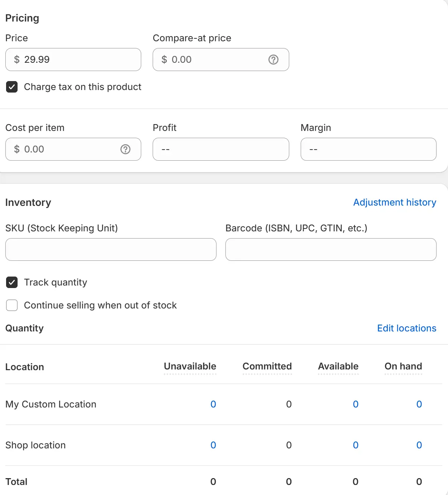This screenshot has height=495, width=448.
Task: Open On hand quantity for Shop location
Action: pyautogui.click(x=419, y=445)
